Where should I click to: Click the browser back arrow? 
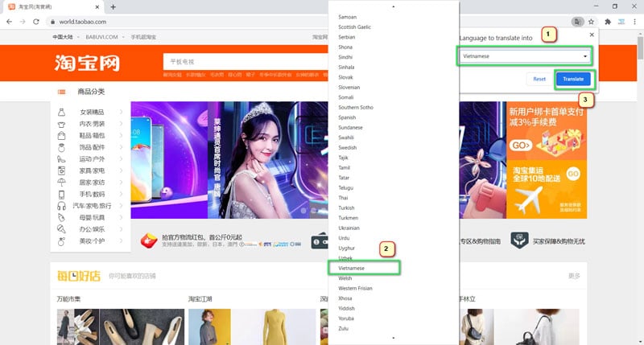[x=9, y=22]
